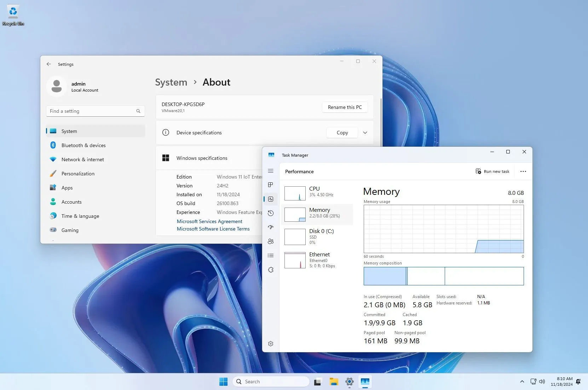Viewport: 588px width, 390px height.
Task: Click the Settings back arrow
Action: 49,64
